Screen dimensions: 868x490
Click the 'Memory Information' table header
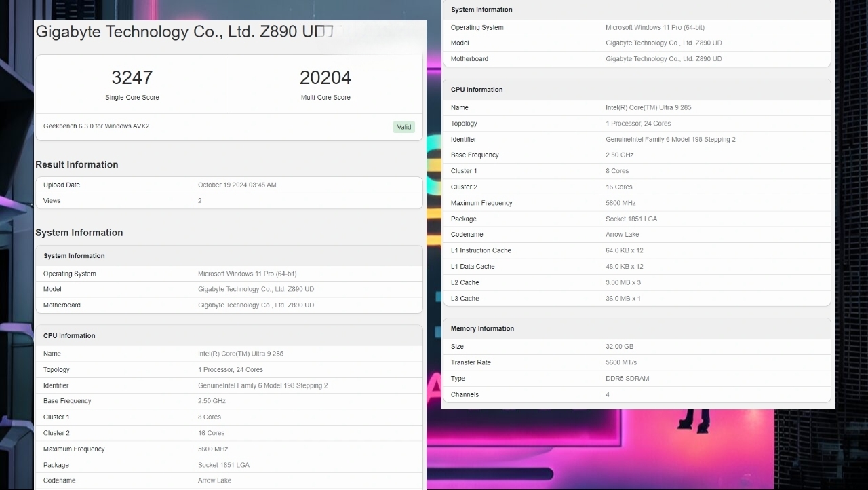point(482,328)
